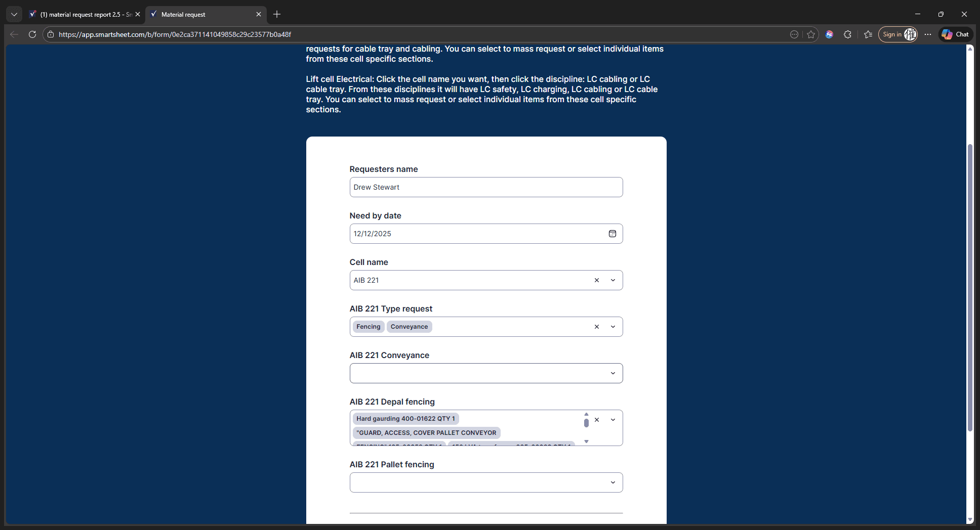This screenshot has height=530, width=980.
Task: Open the Favorites list icon
Action: tap(868, 34)
